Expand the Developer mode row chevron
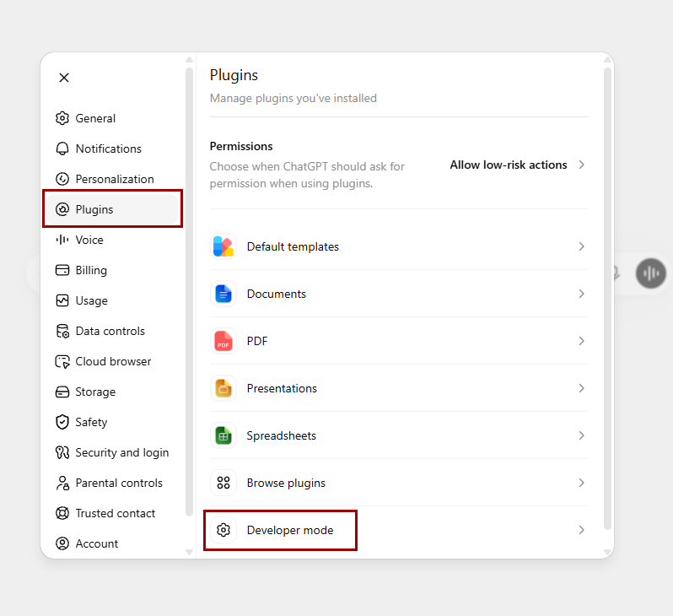 [x=582, y=530]
